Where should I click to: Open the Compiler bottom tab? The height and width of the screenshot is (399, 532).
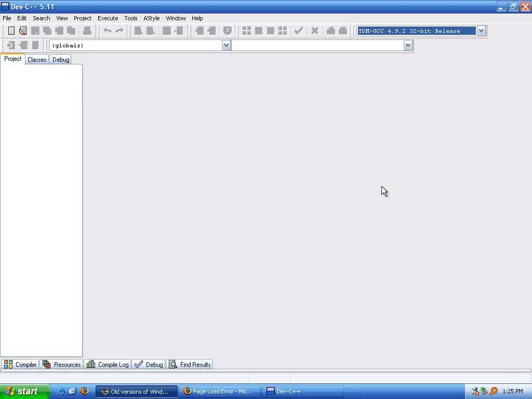[x=20, y=364]
